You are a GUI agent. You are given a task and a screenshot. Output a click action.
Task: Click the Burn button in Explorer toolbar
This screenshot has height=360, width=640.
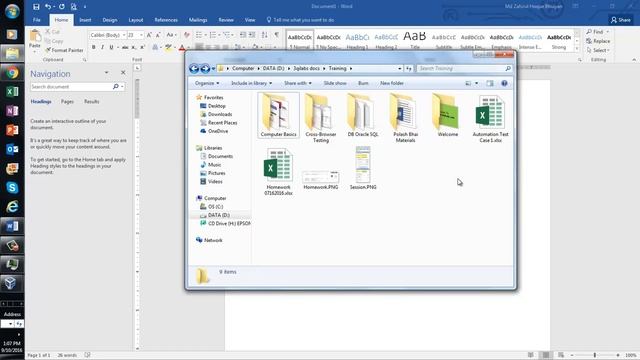(x=363, y=83)
